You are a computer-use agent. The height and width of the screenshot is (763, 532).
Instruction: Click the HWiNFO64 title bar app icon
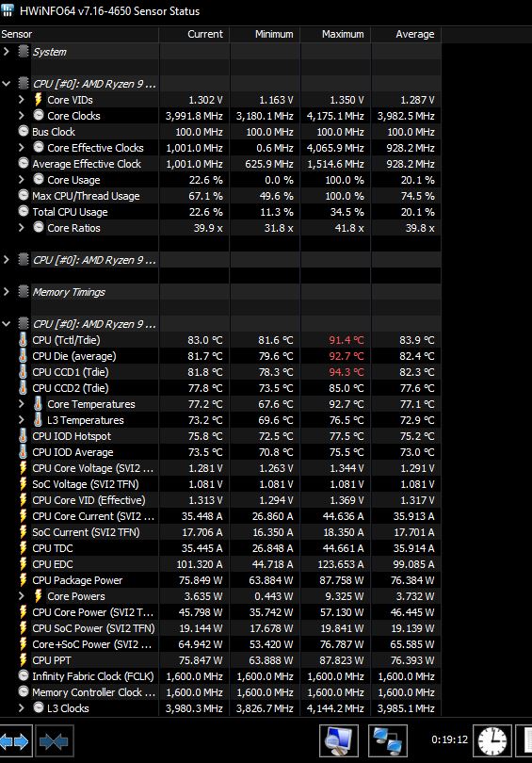tap(8, 10)
